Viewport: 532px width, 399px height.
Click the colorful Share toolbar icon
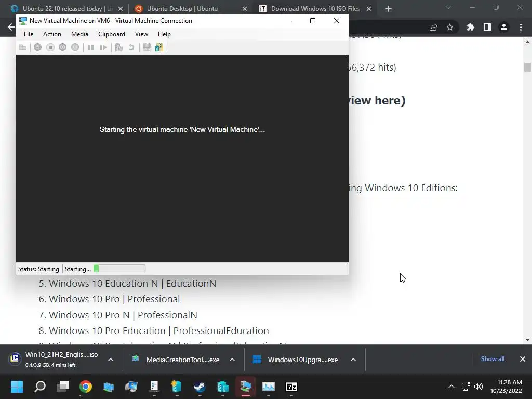(x=159, y=47)
